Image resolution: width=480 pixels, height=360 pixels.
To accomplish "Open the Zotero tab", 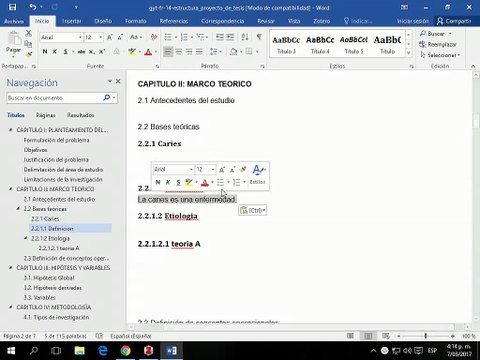I will [321, 21].
